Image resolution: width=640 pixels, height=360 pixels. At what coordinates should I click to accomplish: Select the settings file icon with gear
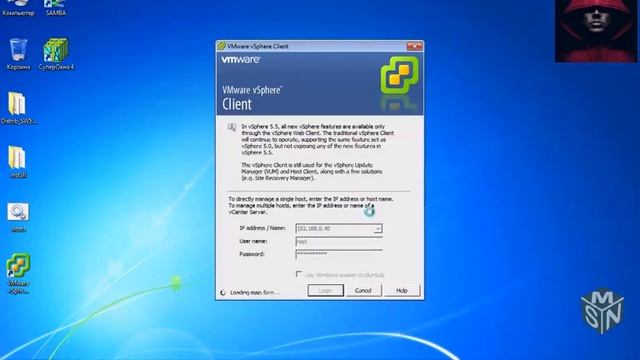(18, 217)
